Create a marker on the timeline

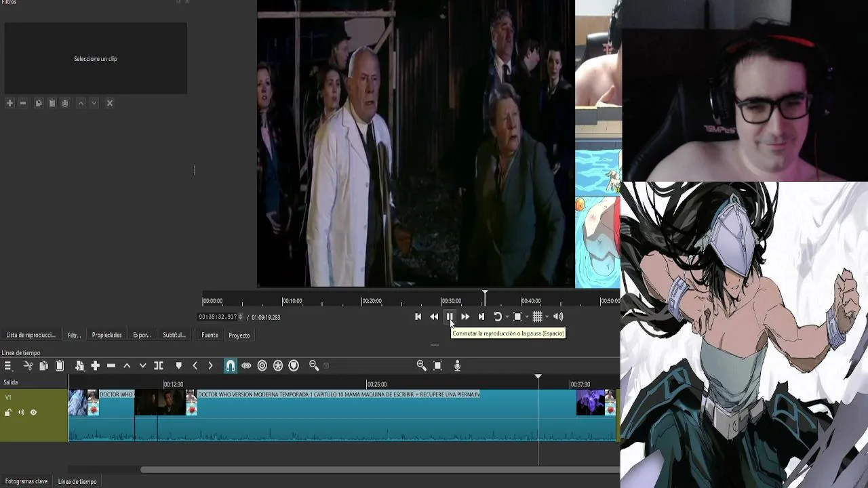point(179,366)
